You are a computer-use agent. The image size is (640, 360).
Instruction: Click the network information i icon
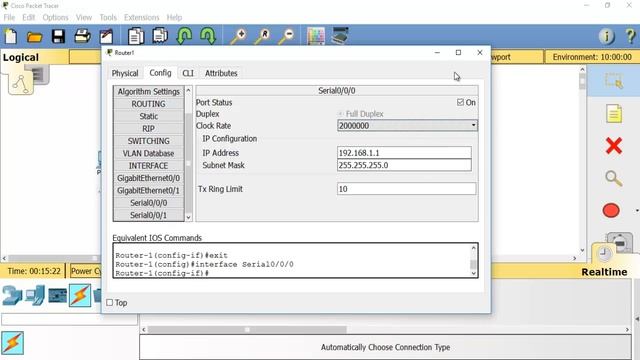[607, 36]
